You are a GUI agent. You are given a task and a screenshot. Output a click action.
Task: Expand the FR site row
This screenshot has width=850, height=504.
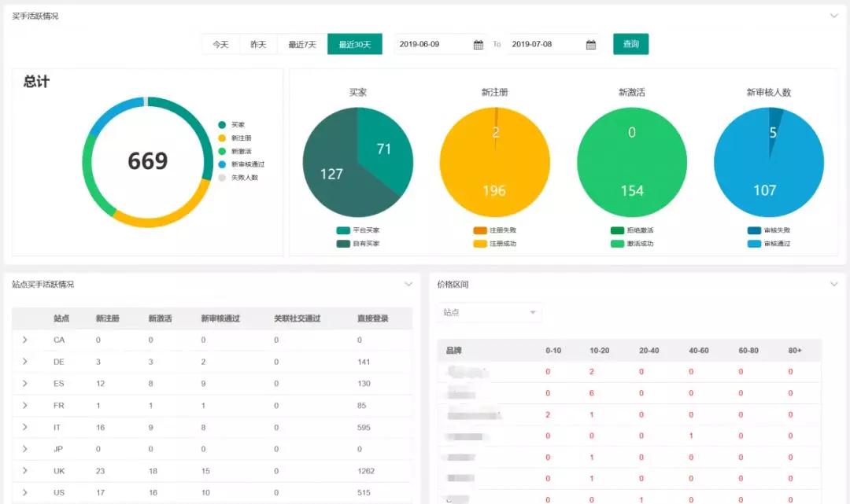point(25,405)
